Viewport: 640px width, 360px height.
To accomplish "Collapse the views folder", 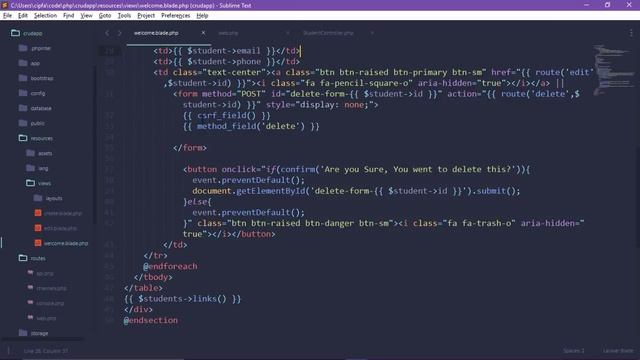I will (x=44, y=184).
